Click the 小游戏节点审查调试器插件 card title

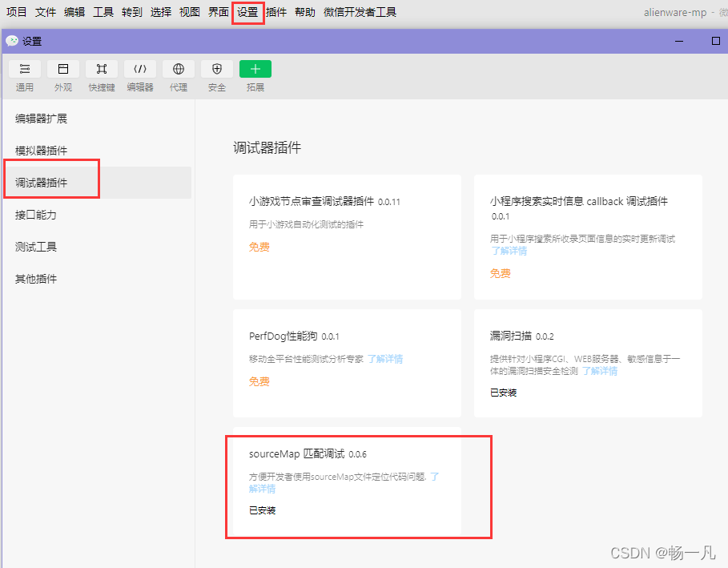pyautogui.click(x=311, y=201)
